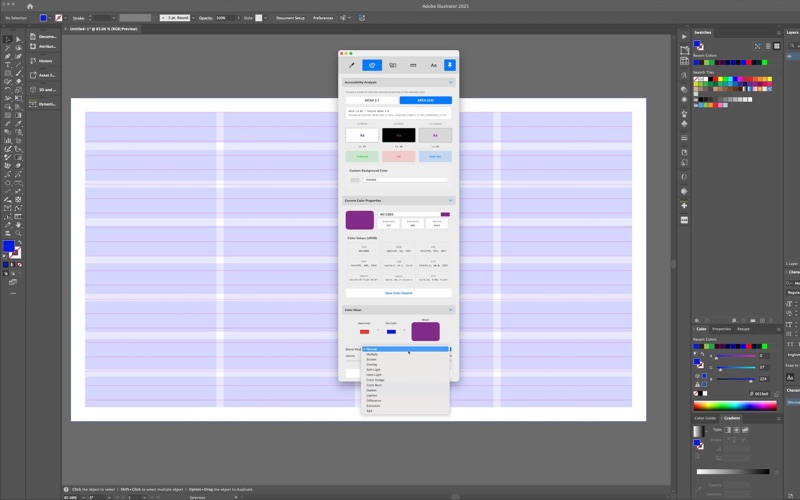Select the Hand tool
The height and width of the screenshot is (500, 800).
pos(18,224)
